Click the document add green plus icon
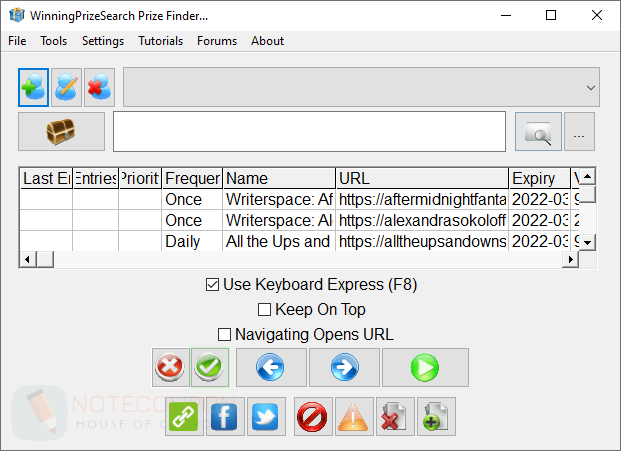This screenshot has height=451, width=621. tap(436, 417)
